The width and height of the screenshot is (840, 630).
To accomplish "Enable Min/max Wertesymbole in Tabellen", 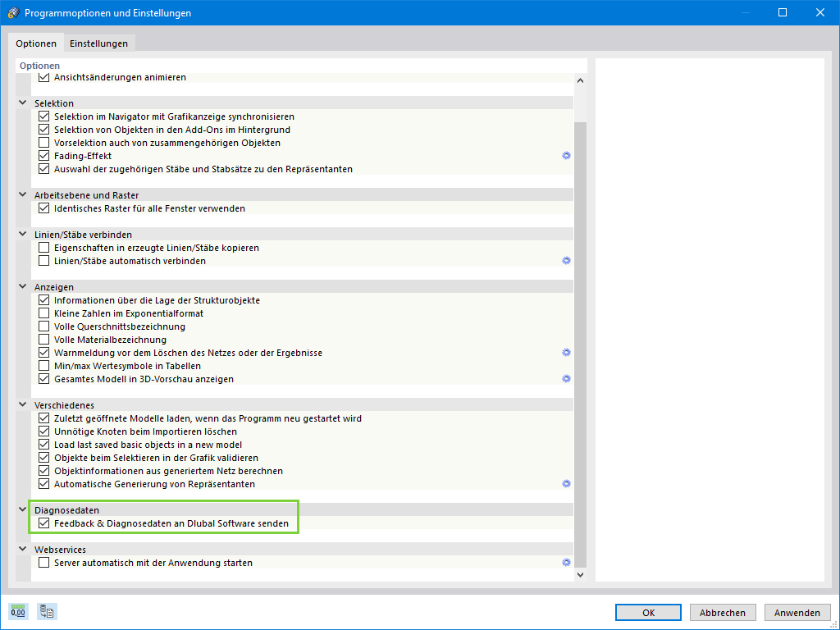I will (44, 366).
